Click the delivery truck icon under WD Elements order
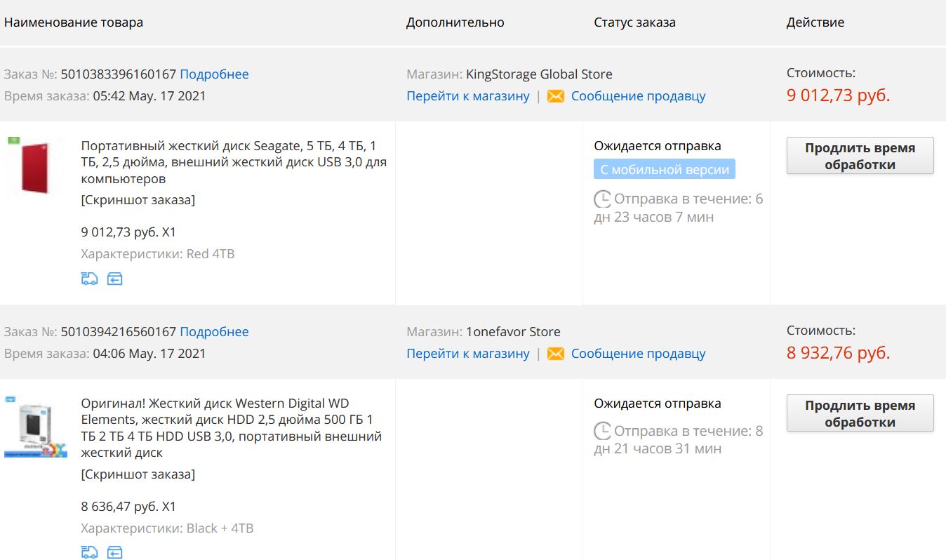946x560 pixels. [x=89, y=552]
